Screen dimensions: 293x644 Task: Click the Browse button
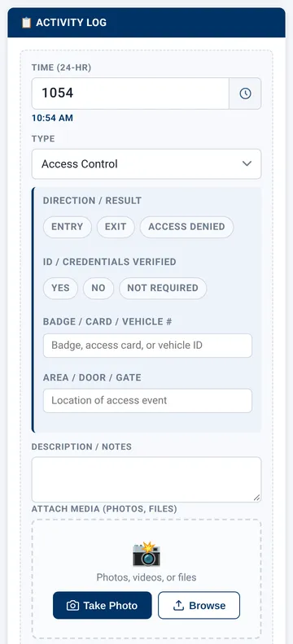point(199,606)
